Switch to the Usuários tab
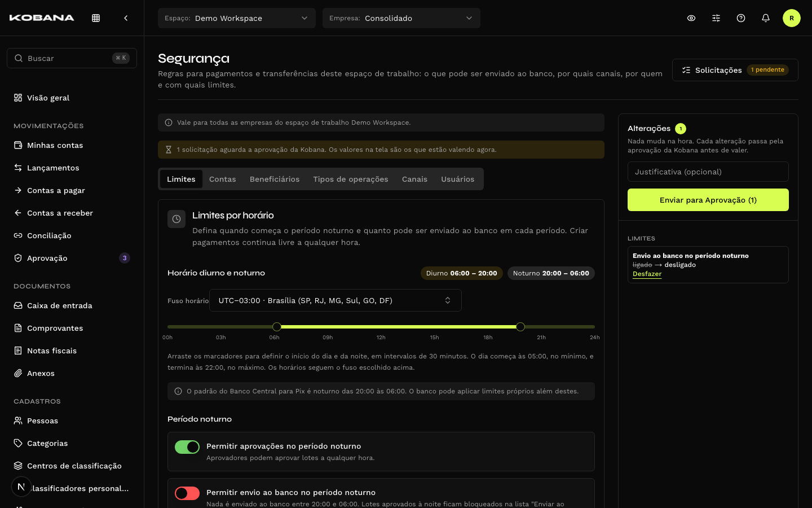The width and height of the screenshot is (812, 508). [458, 179]
